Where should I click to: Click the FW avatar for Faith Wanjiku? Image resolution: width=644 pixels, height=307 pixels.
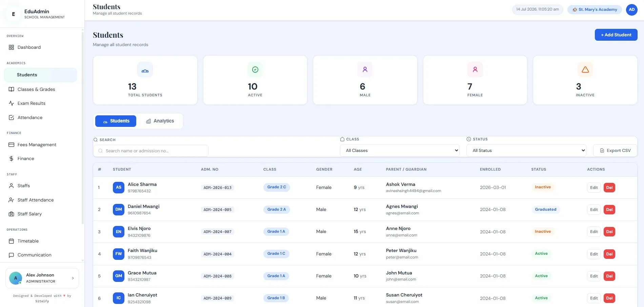(119, 254)
